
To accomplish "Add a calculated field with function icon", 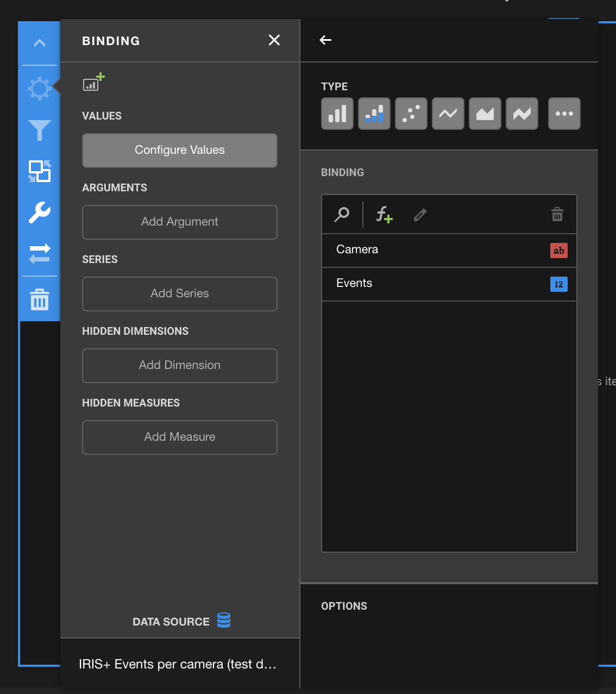I will point(384,215).
